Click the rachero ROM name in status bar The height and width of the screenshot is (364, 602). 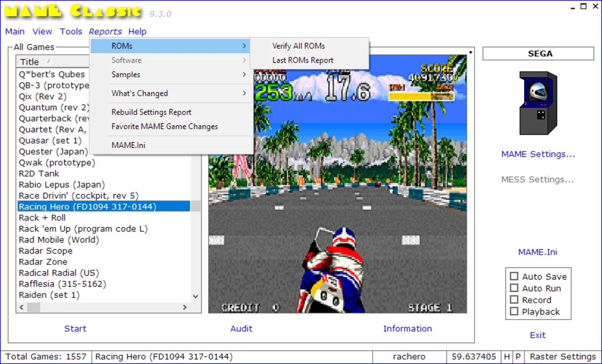[x=409, y=357]
